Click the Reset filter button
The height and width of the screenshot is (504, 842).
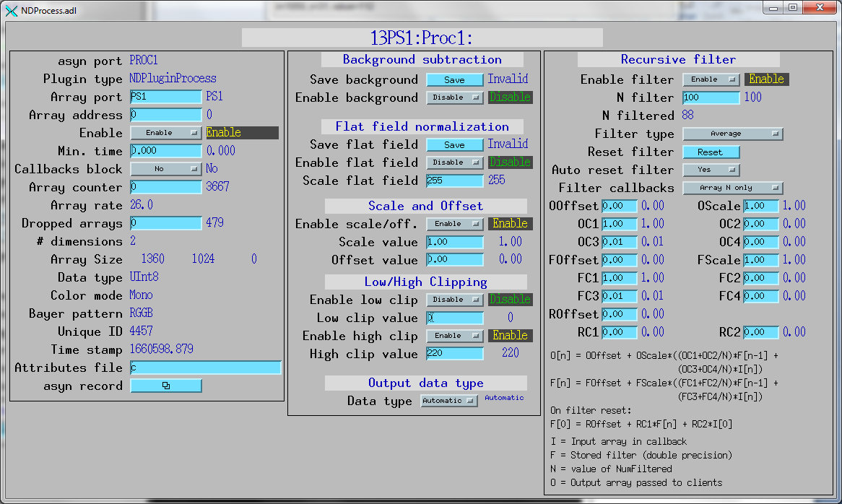tap(711, 152)
